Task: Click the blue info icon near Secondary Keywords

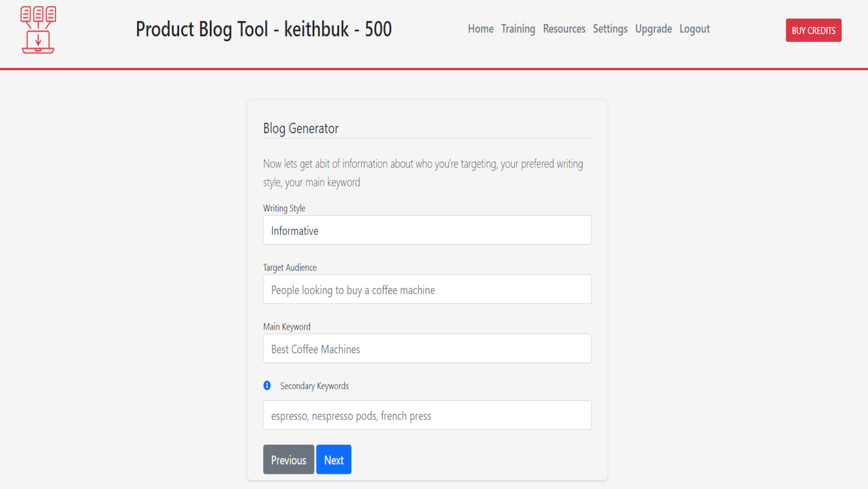Action: 267,385
